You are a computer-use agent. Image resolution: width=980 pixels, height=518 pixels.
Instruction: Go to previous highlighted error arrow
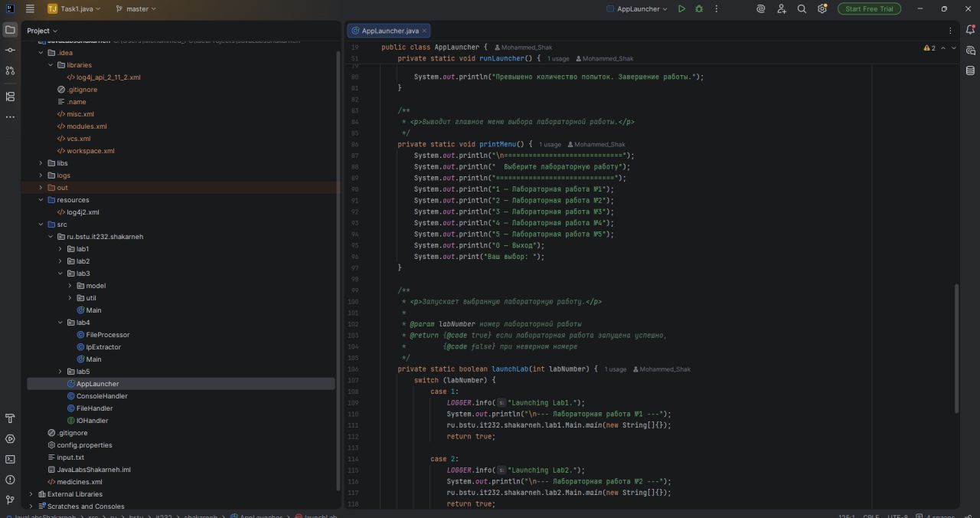(943, 48)
